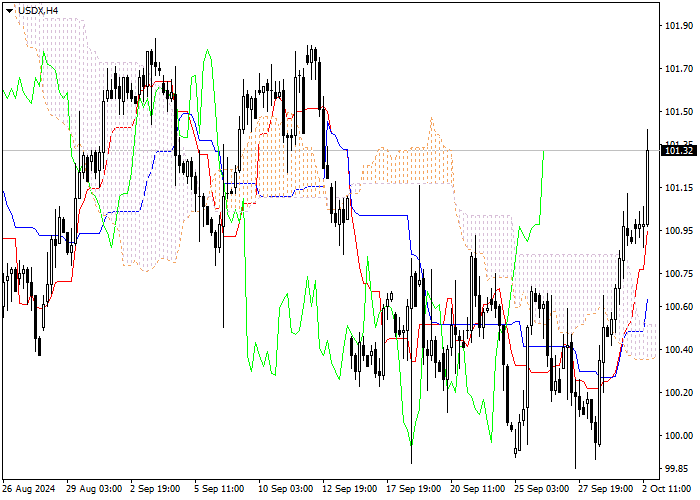Click the 99.85 price axis label

(679, 468)
